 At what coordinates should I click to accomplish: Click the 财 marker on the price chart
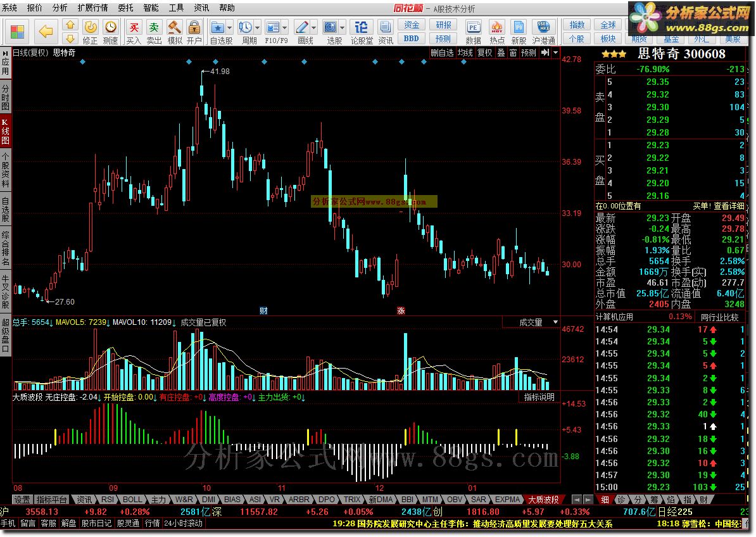click(x=263, y=310)
